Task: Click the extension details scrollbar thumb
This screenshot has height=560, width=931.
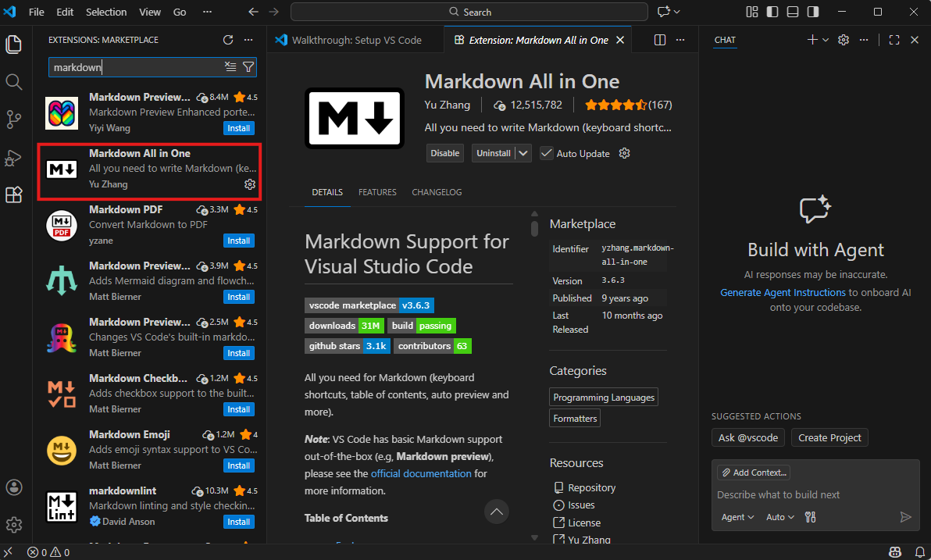Action: coord(534,228)
